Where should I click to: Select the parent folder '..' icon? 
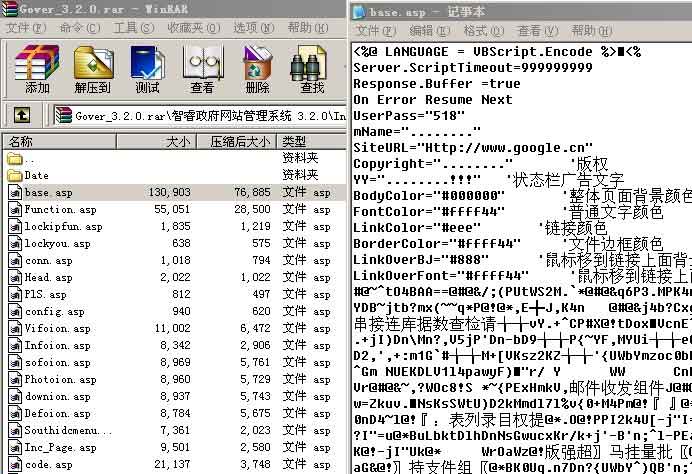pos(15,158)
